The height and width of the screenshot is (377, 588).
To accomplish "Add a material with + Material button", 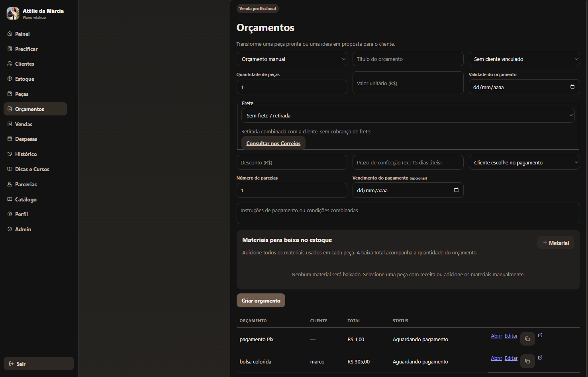I will click(x=556, y=242).
